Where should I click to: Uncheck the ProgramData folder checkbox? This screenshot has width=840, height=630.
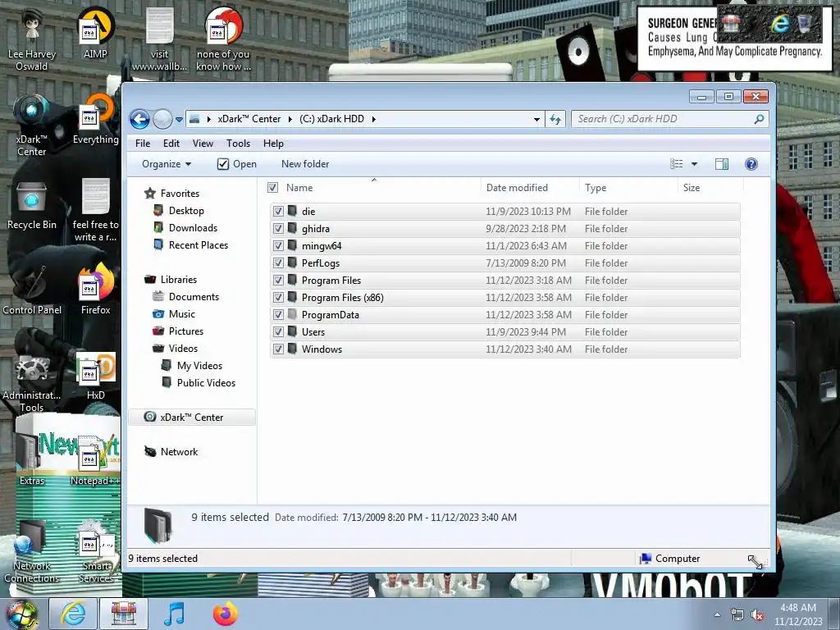(278, 314)
